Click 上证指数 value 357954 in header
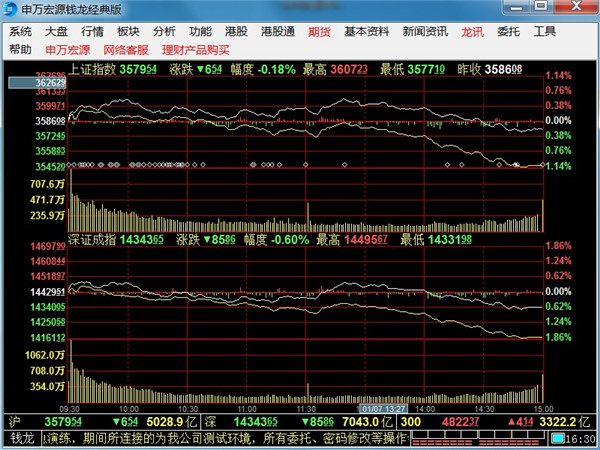Screen dimensions: 600x450 tap(138, 69)
